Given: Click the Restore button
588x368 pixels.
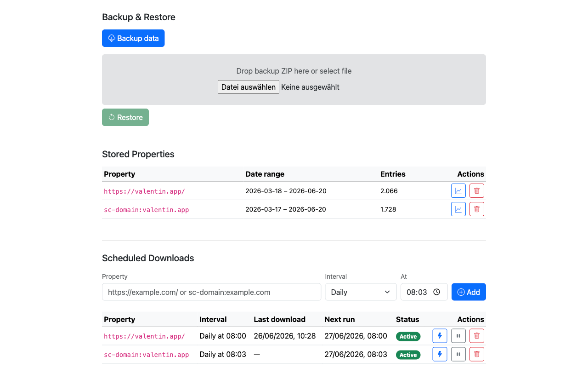Looking at the screenshot, I should (125, 117).
